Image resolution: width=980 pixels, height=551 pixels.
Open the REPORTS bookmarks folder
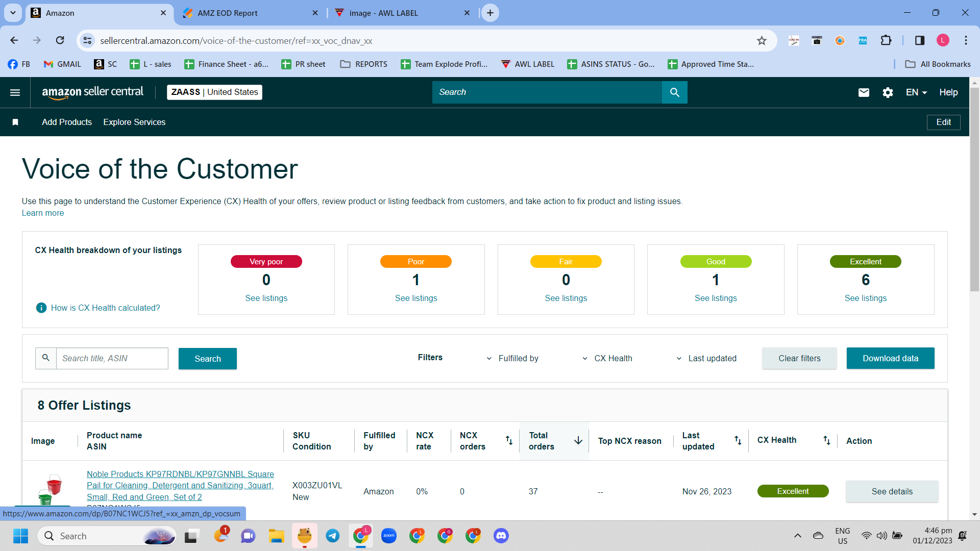pos(364,64)
